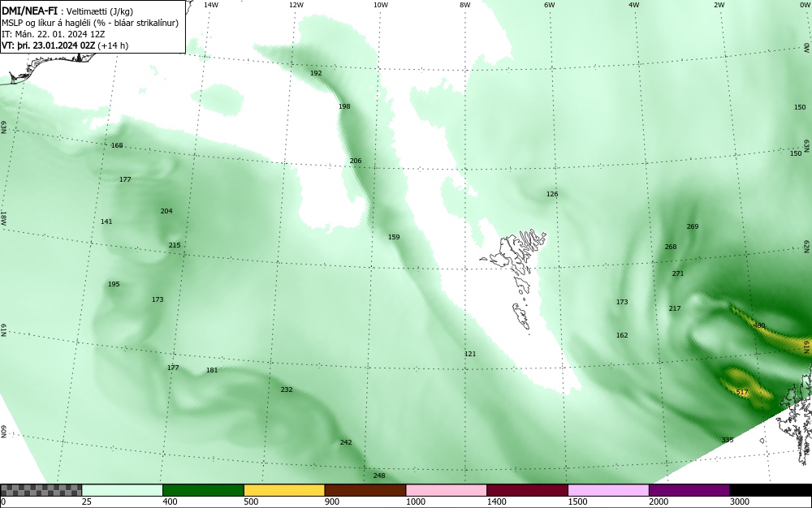Image resolution: width=812 pixels, height=508 pixels.
Task: Select the 271 data value
Action: (x=678, y=273)
